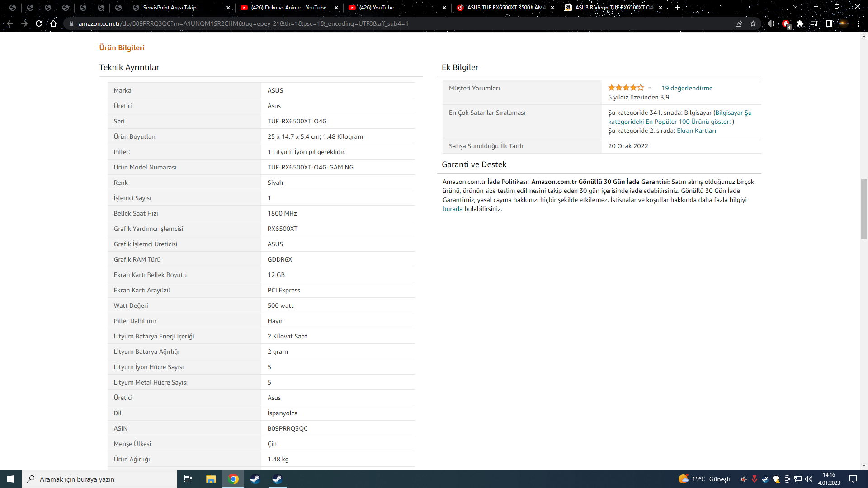Select the ASUS Radeon TUF RX6500XT Amazon tab
This screenshot has height=488, width=868.
point(613,8)
